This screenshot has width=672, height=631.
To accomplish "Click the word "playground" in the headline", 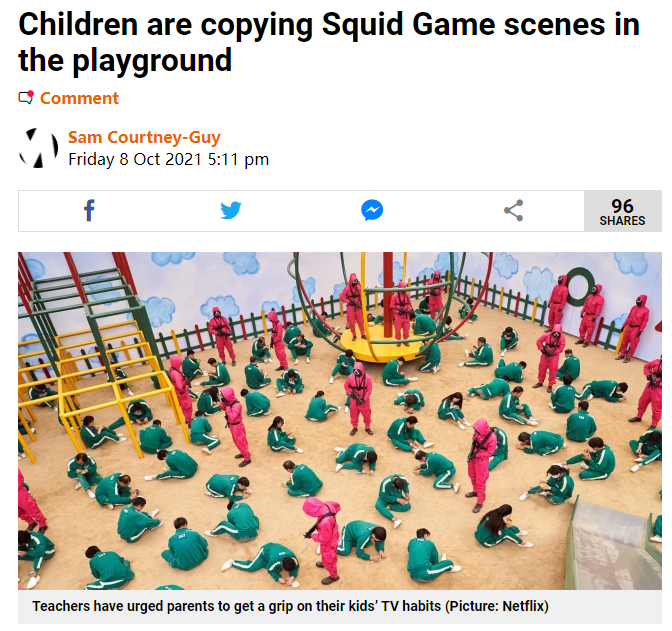I will tap(152, 60).
